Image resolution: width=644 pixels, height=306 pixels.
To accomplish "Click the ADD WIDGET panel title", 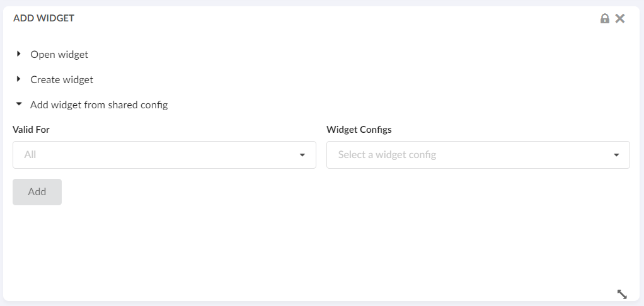I will point(43,18).
